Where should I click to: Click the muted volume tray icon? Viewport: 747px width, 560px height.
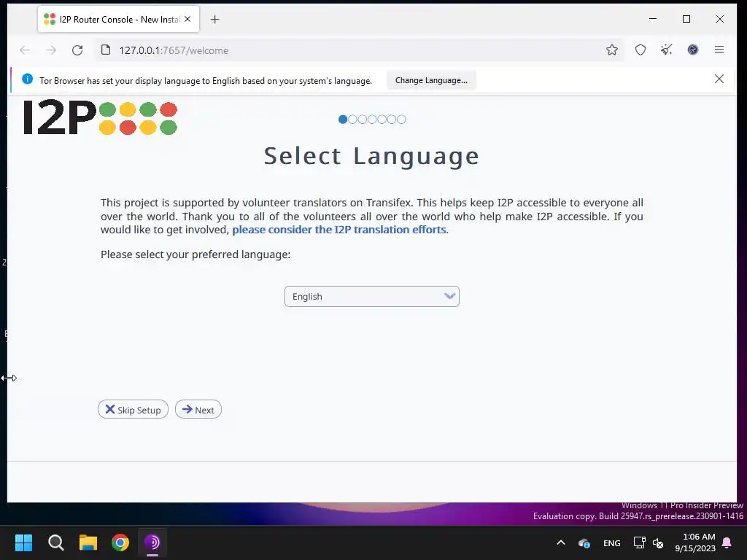pos(658,542)
